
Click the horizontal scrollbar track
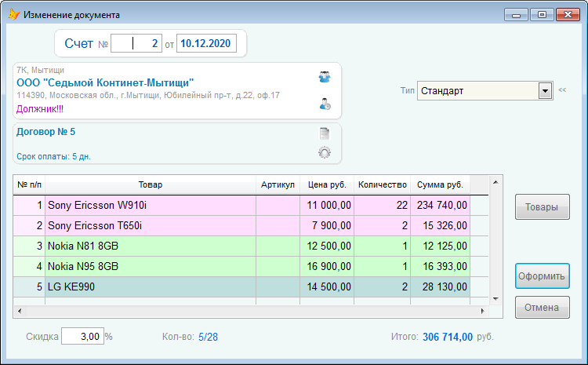[x=251, y=311]
